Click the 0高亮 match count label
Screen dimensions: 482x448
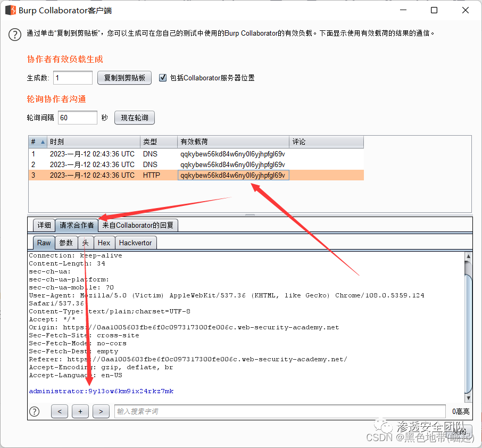click(x=461, y=411)
